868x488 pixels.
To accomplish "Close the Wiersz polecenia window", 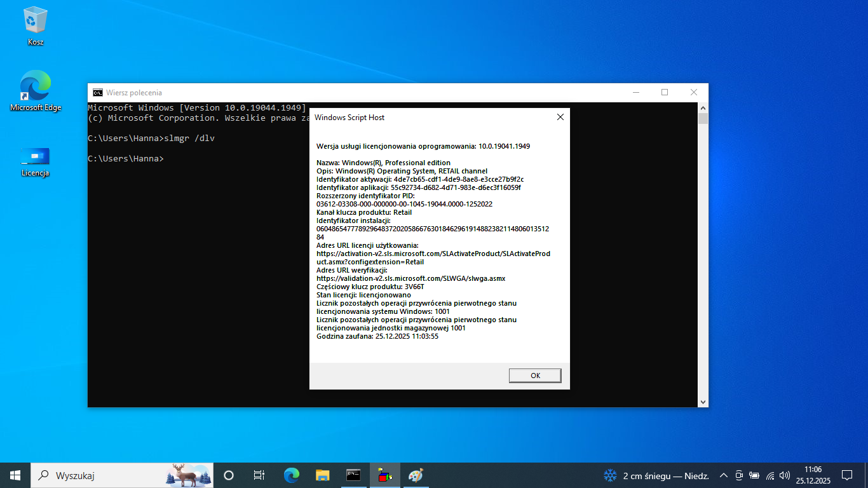I will point(694,93).
